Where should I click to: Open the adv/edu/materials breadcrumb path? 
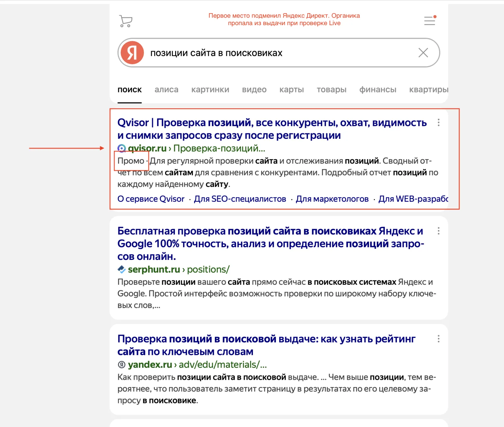223,365
